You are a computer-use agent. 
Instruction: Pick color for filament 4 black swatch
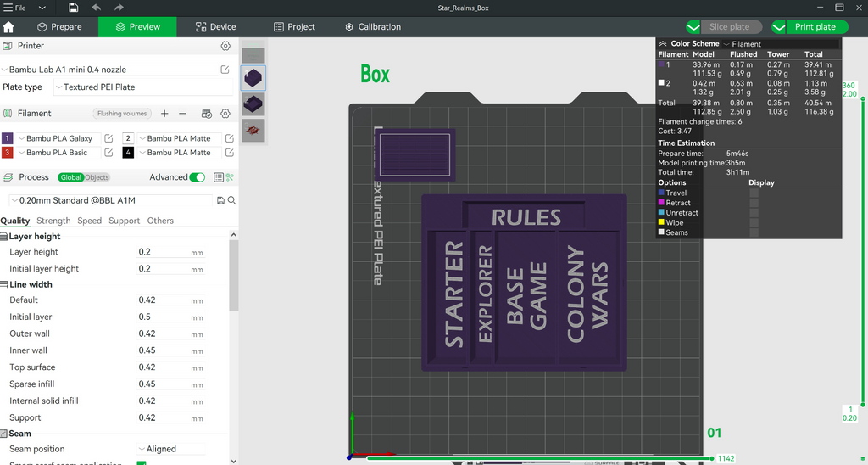128,153
